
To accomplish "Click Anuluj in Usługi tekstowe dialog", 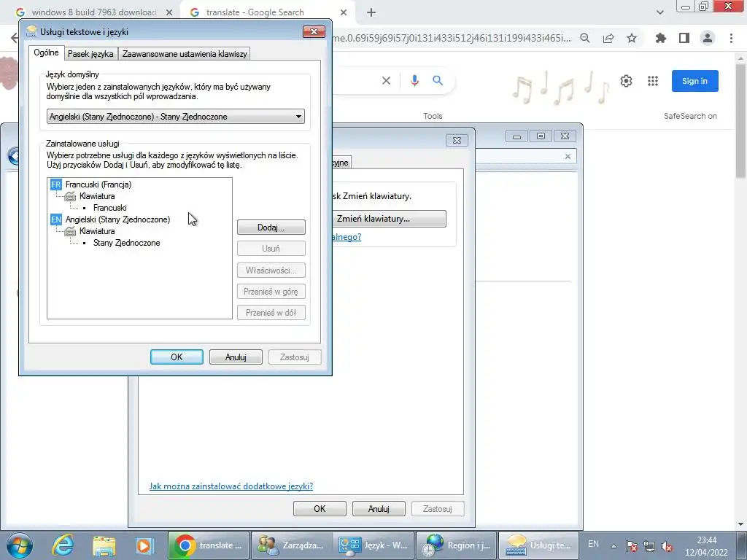I will point(236,357).
